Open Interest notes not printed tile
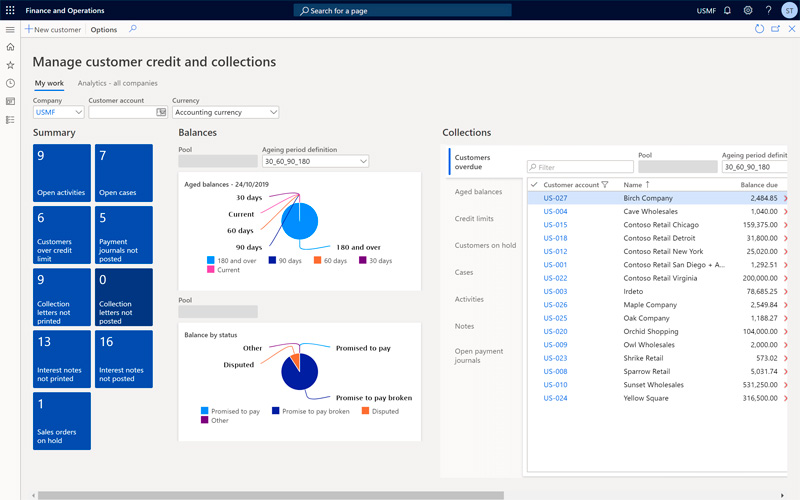Image resolution: width=800 pixels, height=500 pixels. tap(62, 359)
